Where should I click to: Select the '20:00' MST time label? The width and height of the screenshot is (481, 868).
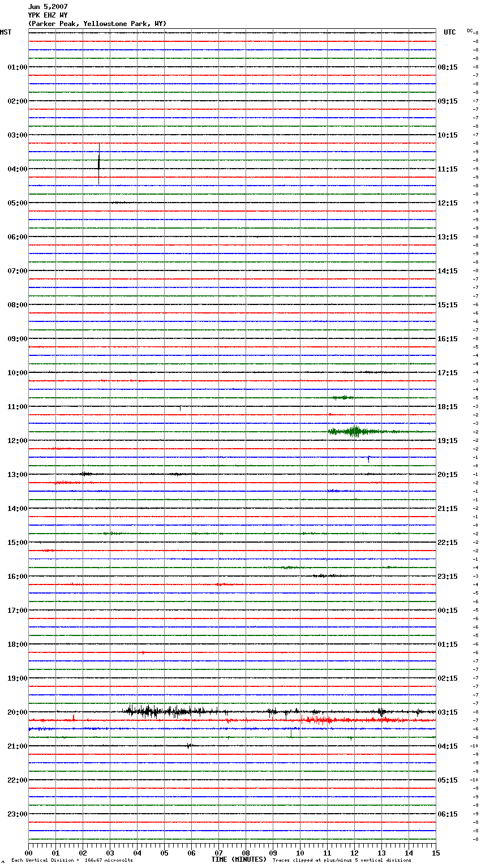[18, 712]
